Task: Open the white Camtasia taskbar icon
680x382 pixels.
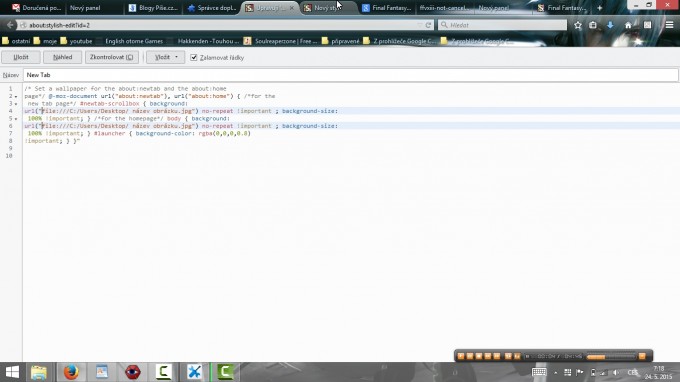Action: pos(163,372)
